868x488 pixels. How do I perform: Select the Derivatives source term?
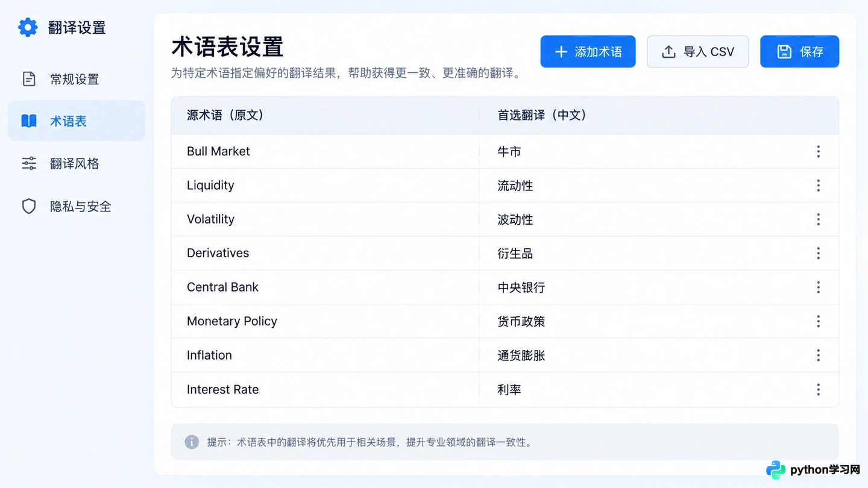pos(218,253)
